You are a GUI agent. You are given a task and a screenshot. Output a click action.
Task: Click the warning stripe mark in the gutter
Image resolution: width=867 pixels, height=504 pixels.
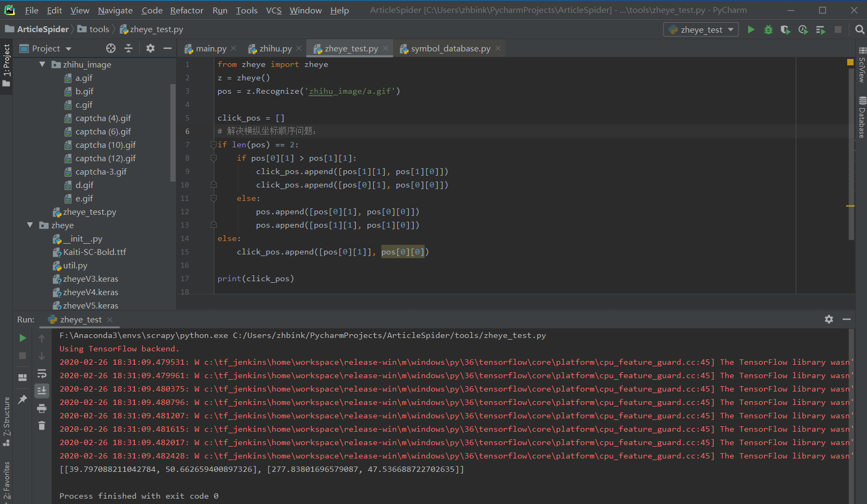(850, 206)
